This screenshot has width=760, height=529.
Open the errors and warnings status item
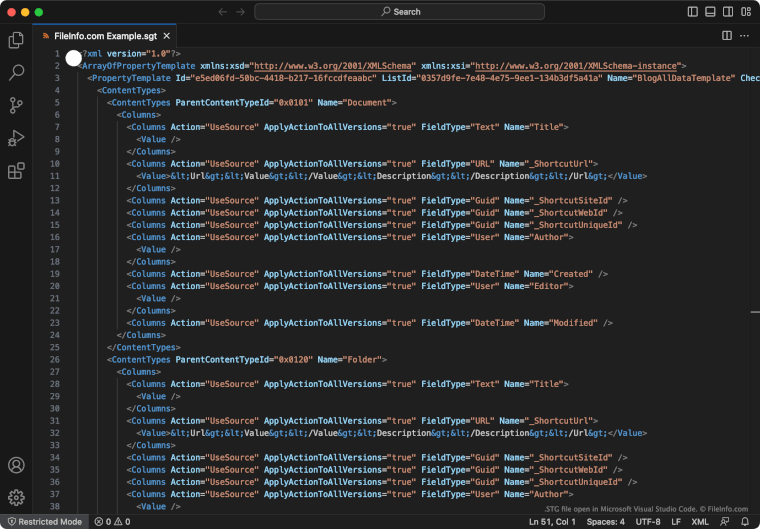[112, 522]
